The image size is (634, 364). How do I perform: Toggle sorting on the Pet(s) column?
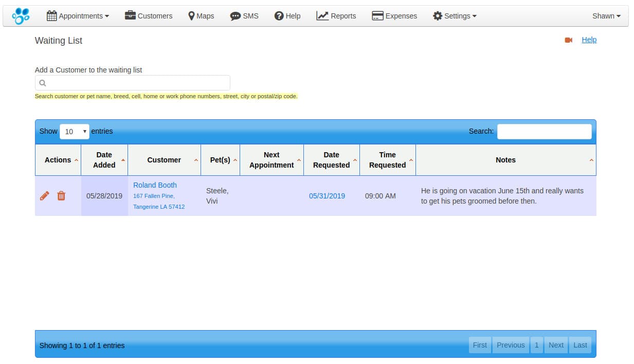pos(220,160)
